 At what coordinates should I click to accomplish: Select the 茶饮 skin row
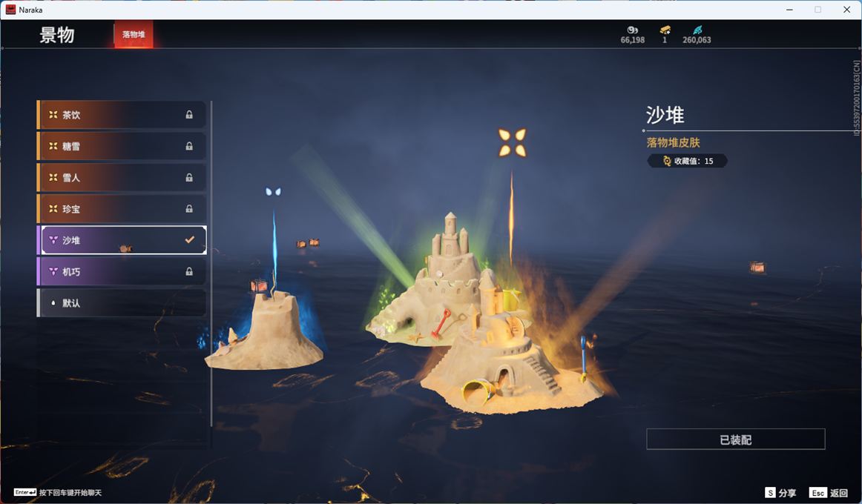click(122, 115)
